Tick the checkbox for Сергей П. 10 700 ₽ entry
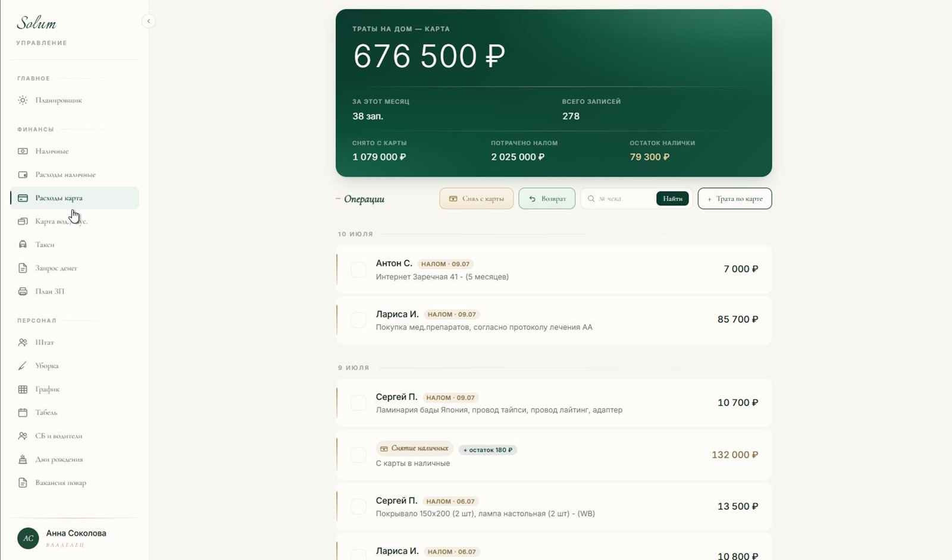Image resolution: width=952 pixels, height=560 pixels. point(358,403)
